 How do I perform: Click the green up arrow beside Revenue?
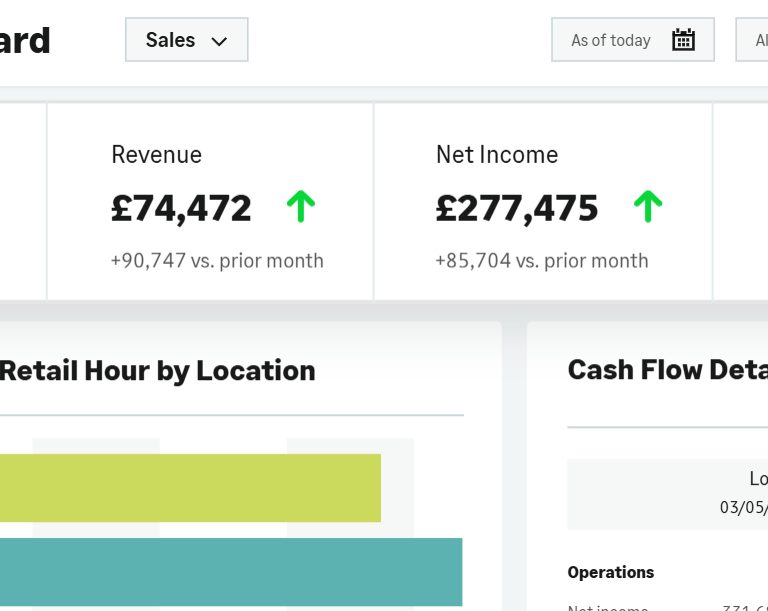pos(301,206)
